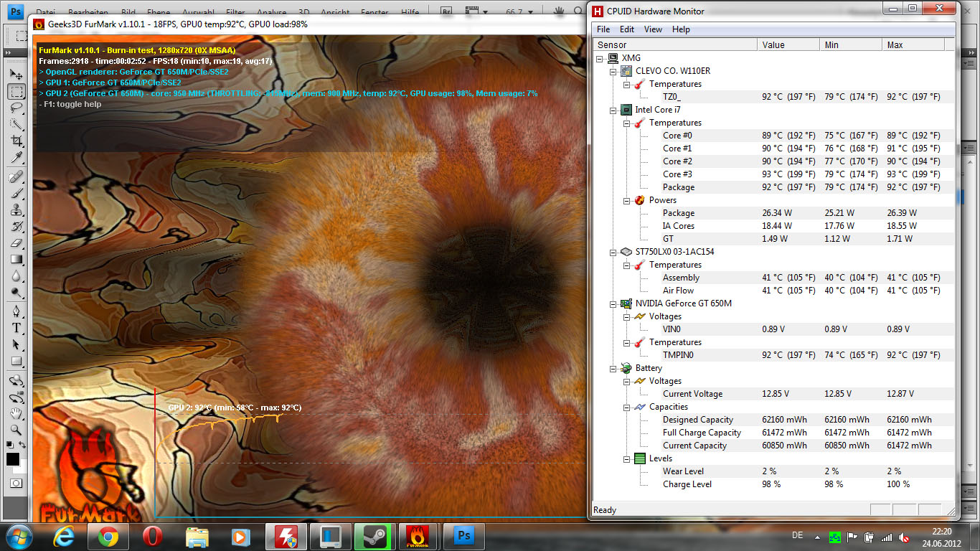
Task: Select the Lasso tool
Action: coord(16,108)
